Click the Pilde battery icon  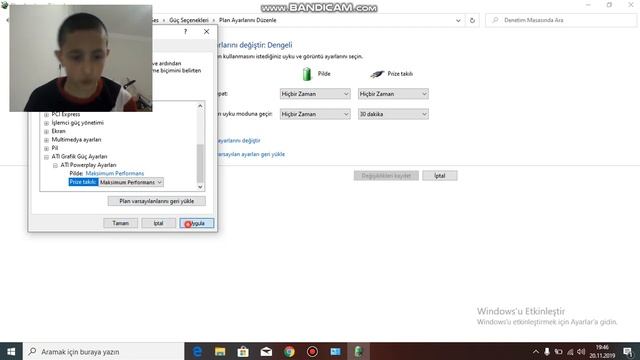tap(307, 74)
